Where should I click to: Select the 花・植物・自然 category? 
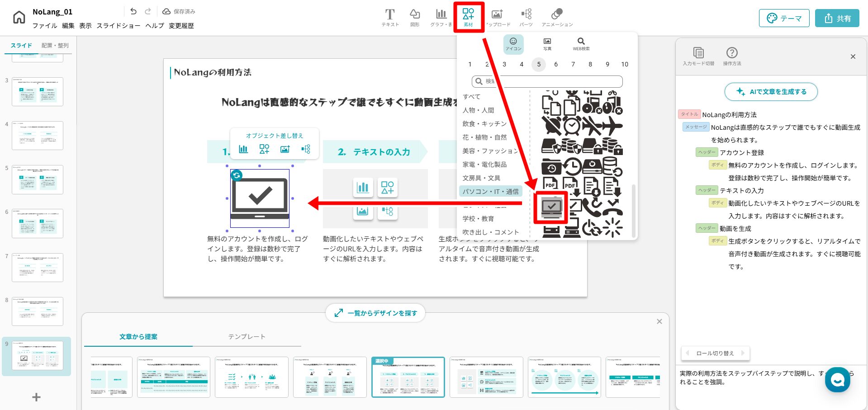click(484, 137)
